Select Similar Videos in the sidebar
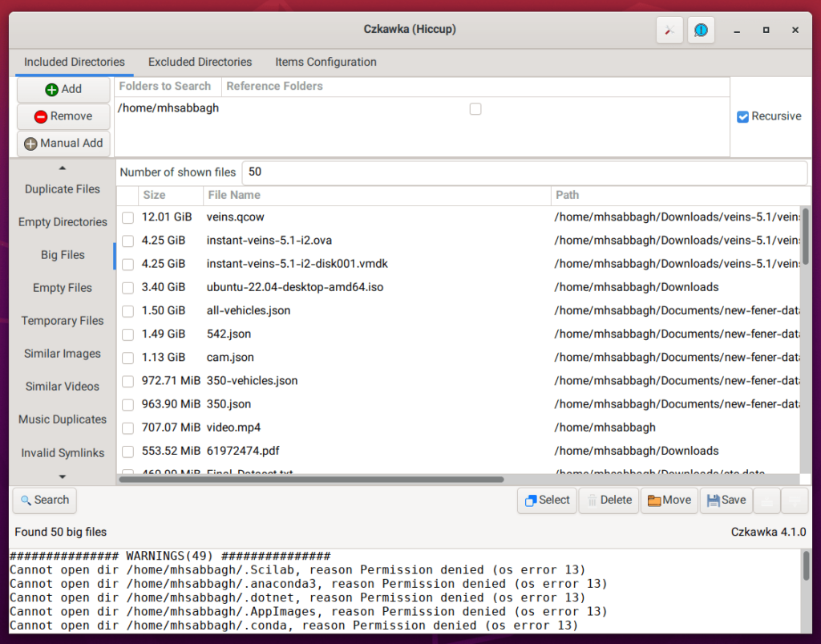Screen dimensions: 821x644 pos(63,387)
